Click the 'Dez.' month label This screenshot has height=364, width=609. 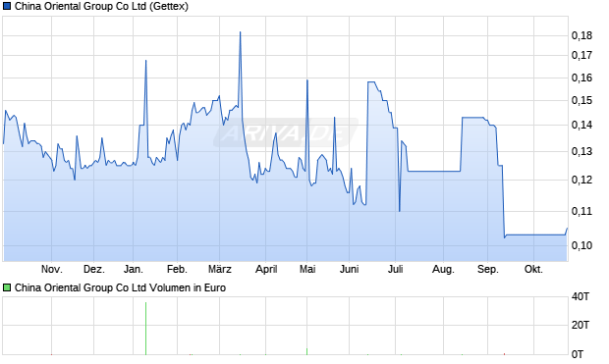[x=94, y=269]
